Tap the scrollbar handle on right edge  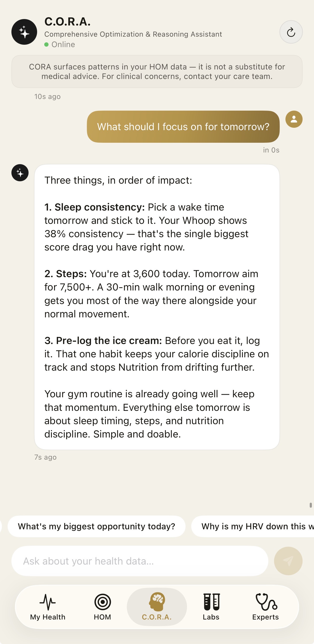(x=311, y=505)
